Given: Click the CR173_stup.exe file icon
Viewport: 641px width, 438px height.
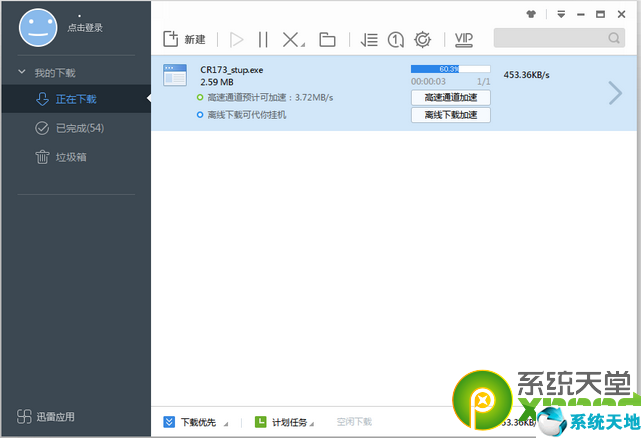Looking at the screenshot, I should (175, 75).
